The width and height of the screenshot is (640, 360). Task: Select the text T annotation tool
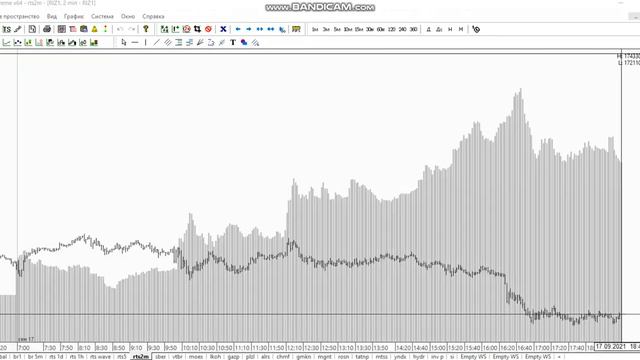point(233,42)
